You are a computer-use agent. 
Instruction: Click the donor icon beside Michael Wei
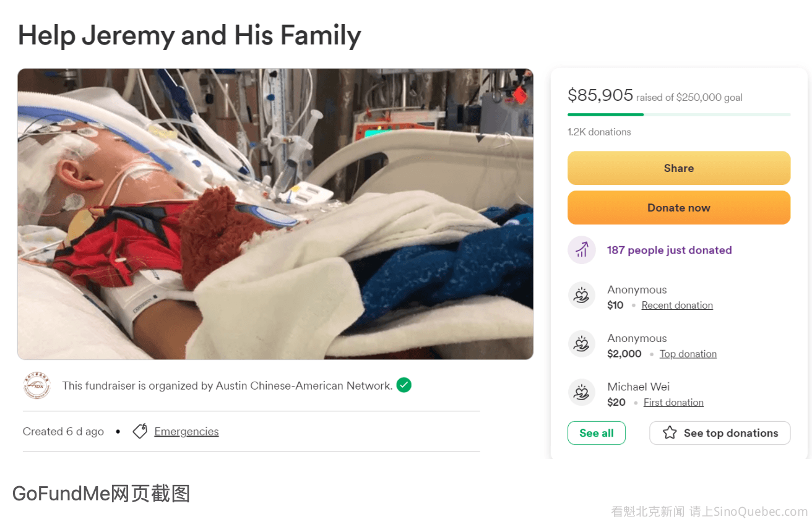pos(581,393)
